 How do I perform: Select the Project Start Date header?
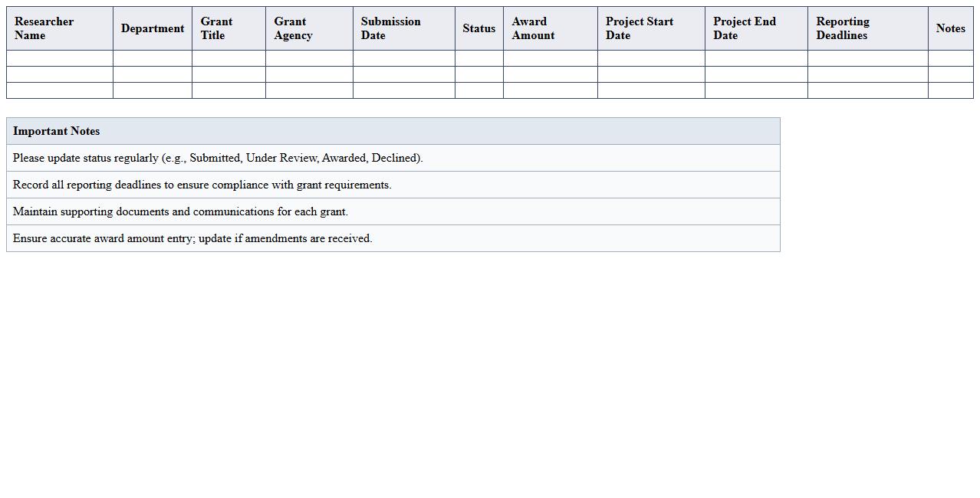click(650, 28)
